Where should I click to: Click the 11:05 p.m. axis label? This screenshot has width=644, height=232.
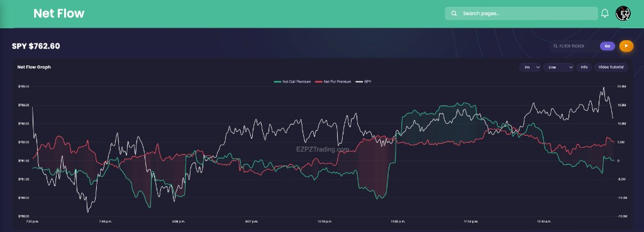[398, 221]
